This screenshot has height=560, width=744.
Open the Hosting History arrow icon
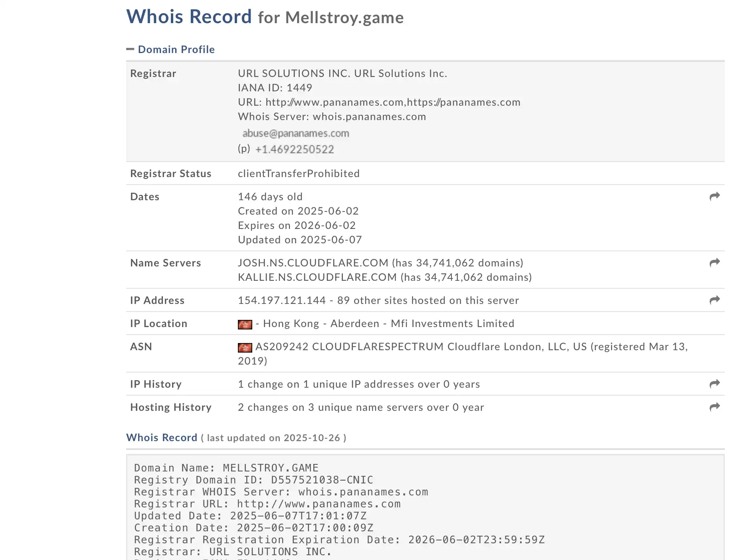pos(714,407)
